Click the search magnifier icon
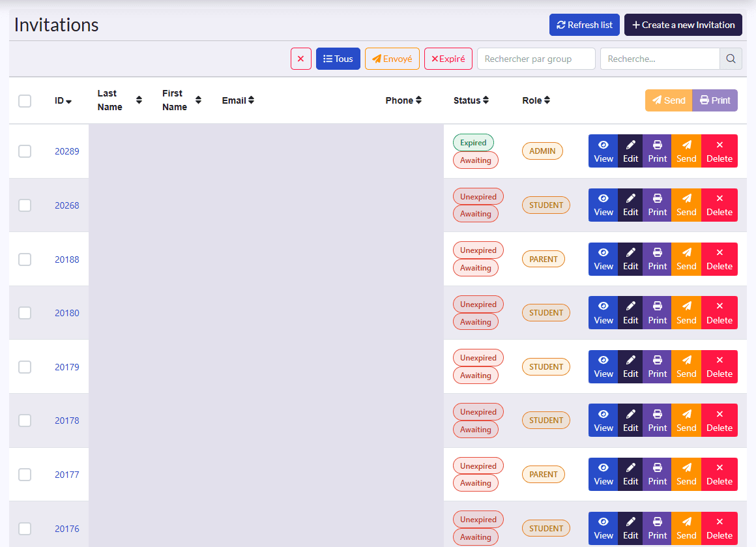Screen dimensions: 756x547 pos(731,59)
